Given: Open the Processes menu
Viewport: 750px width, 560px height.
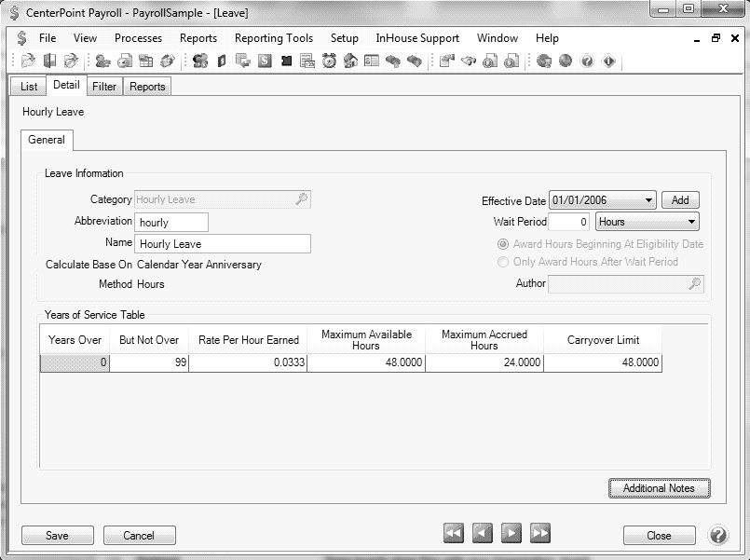Looking at the screenshot, I should [x=138, y=38].
